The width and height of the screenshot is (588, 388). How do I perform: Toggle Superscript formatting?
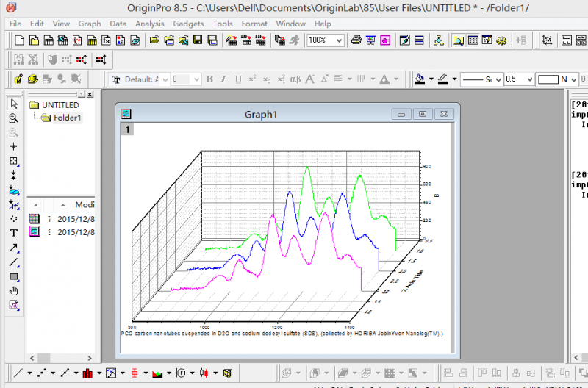point(252,79)
